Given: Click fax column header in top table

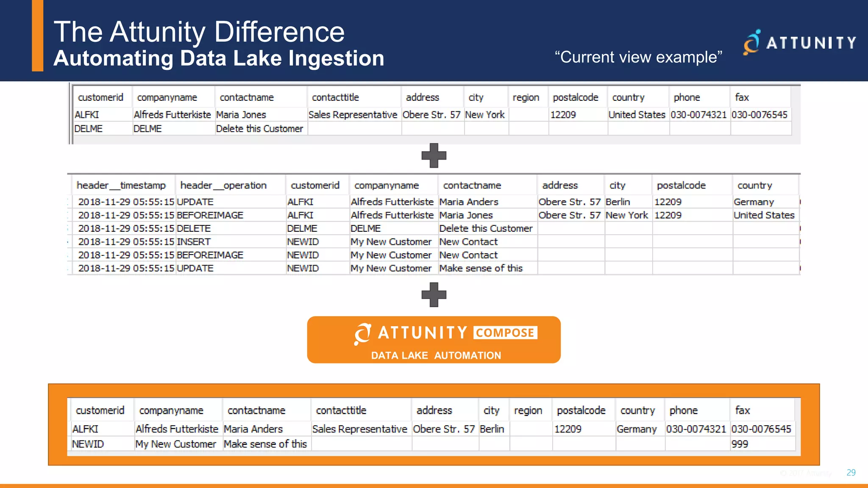Looking at the screenshot, I should pos(742,97).
